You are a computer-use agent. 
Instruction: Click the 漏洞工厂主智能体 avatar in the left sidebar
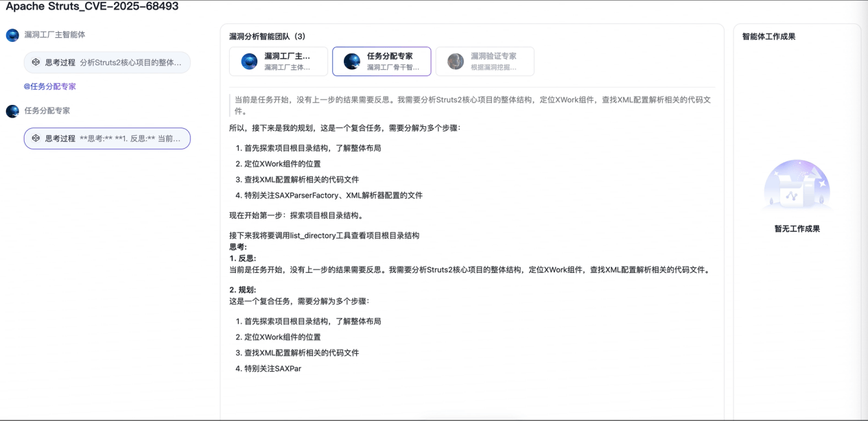(x=12, y=35)
